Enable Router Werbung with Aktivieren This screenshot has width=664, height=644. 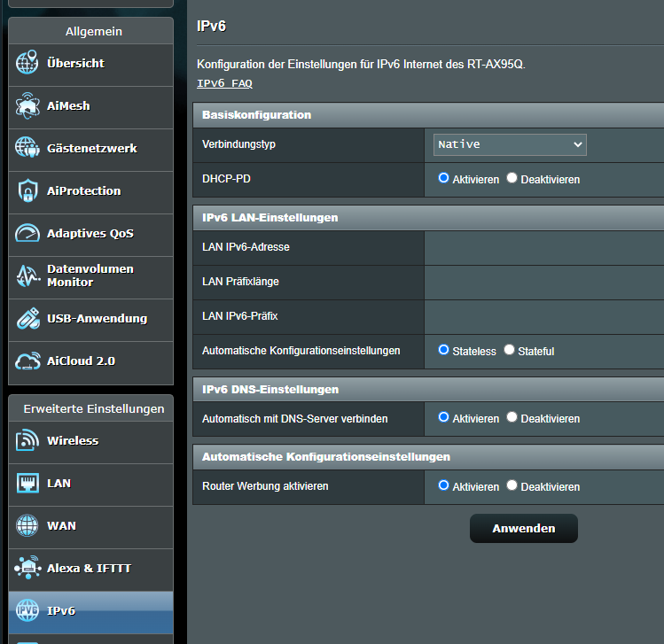click(x=443, y=485)
